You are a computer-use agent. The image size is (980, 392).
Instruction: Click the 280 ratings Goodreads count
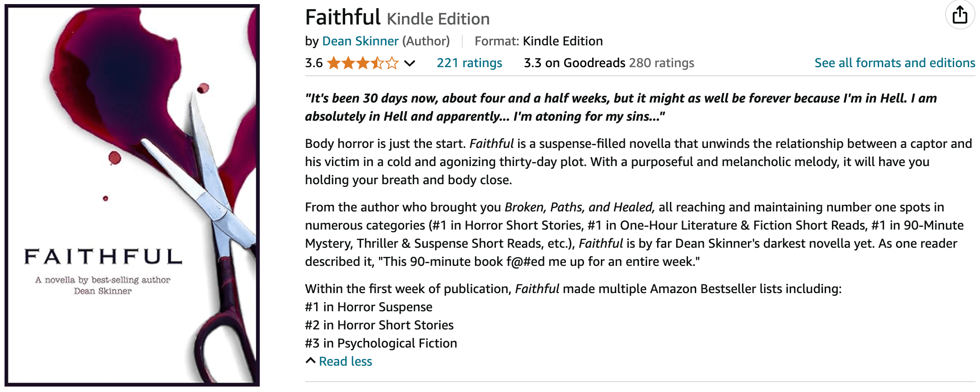[661, 63]
